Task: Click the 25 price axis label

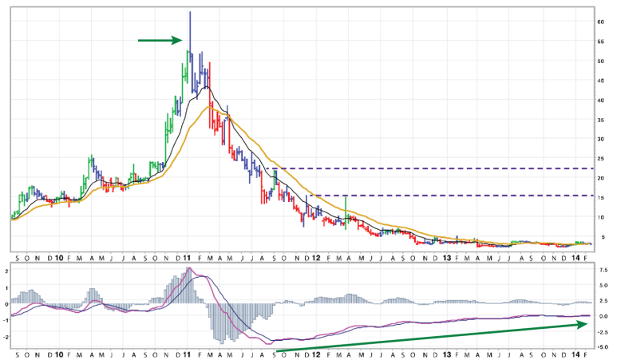Action: pyautogui.click(x=600, y=159)
